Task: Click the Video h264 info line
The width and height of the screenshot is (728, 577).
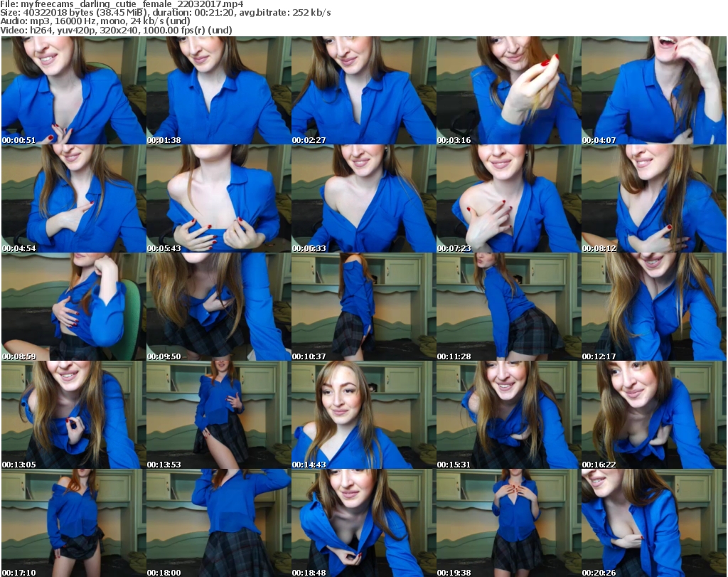Action: [116, 30]
